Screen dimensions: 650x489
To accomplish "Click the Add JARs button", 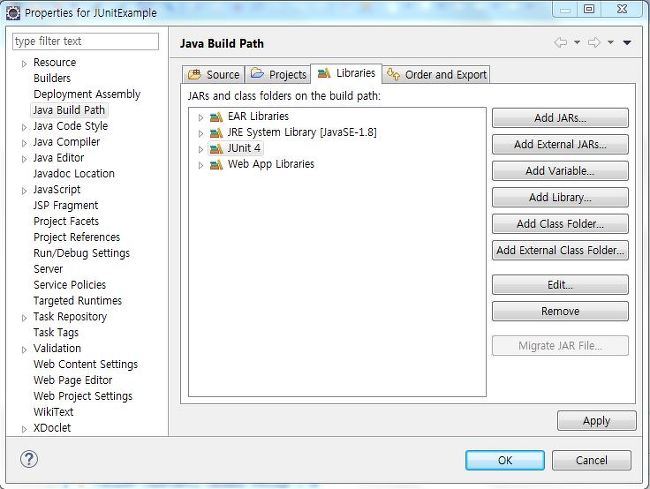I will (560, 118).
